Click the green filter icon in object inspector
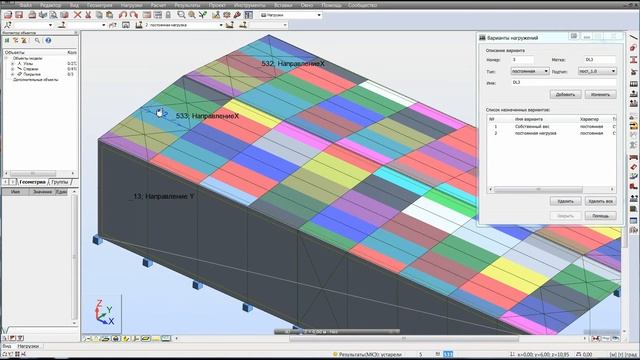 tap(7, 40)
